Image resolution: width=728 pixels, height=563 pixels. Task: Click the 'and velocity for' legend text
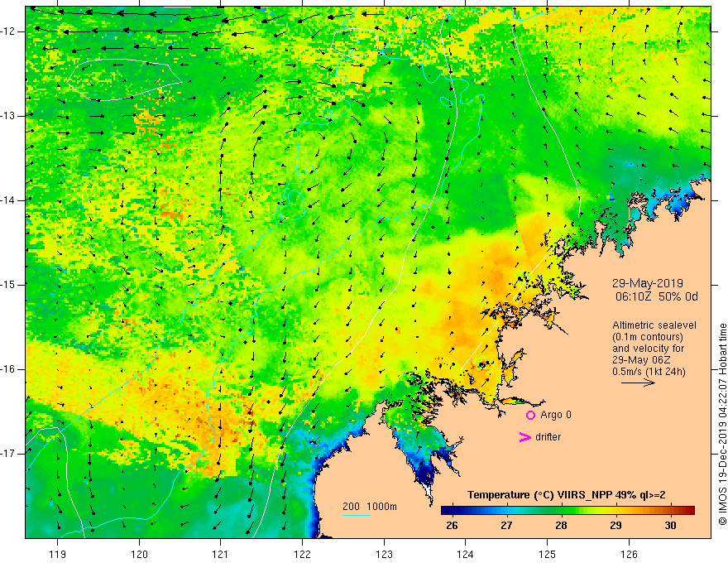tap(648, 349)
